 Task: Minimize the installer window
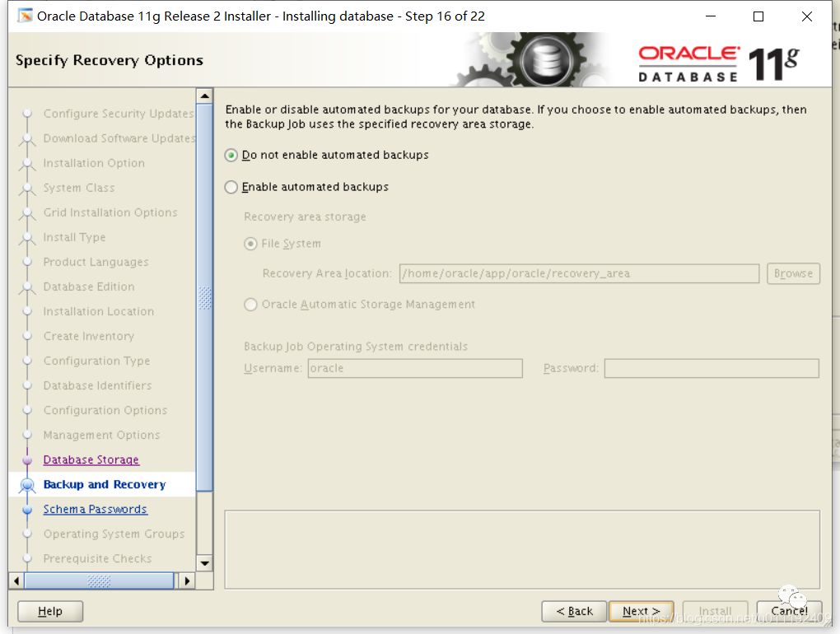(x=711, y=16)
